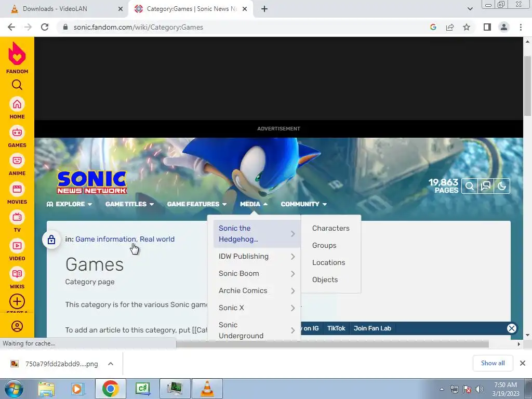Viewport: 532px width, 399px height.
Task: Choose Characters in the submenu
Action: (x=331, y=229)
